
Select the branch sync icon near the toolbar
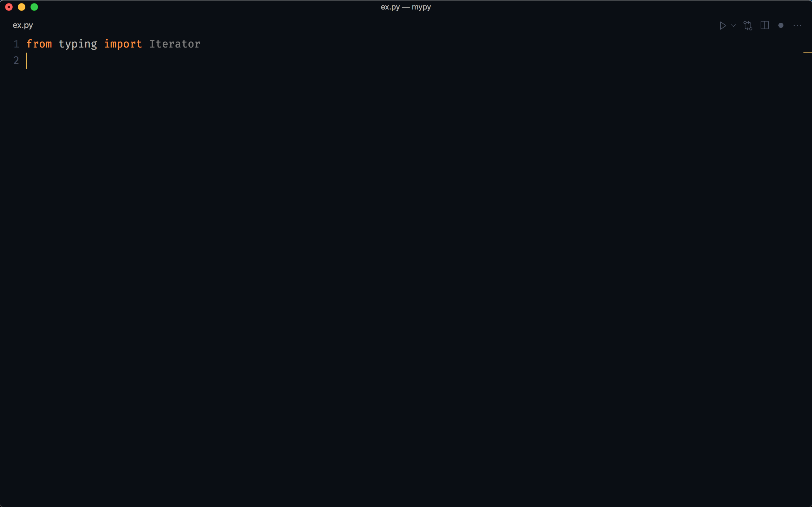click(x=748, y=25)
